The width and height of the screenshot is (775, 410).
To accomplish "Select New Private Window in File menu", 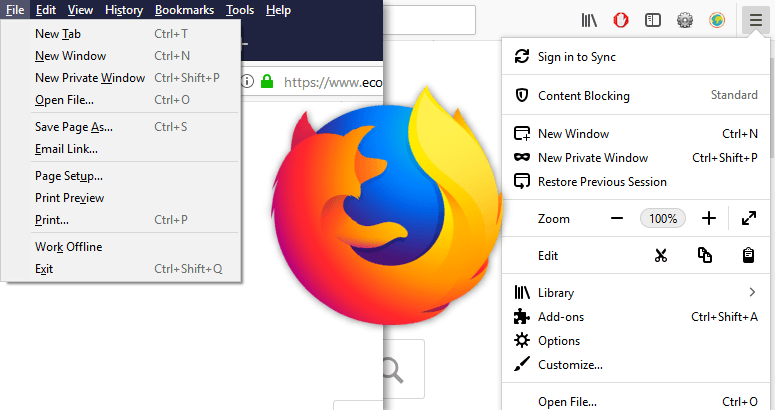I will pos(89,78).
